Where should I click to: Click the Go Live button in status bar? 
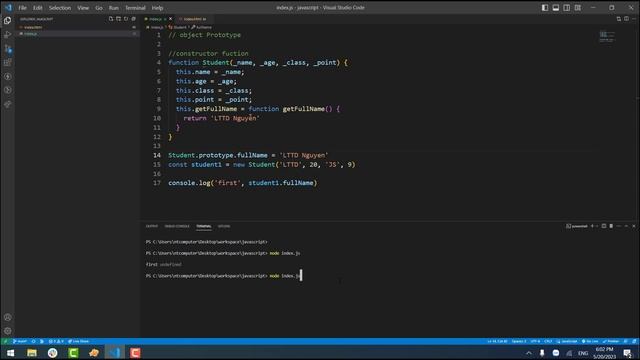point(590,341)
